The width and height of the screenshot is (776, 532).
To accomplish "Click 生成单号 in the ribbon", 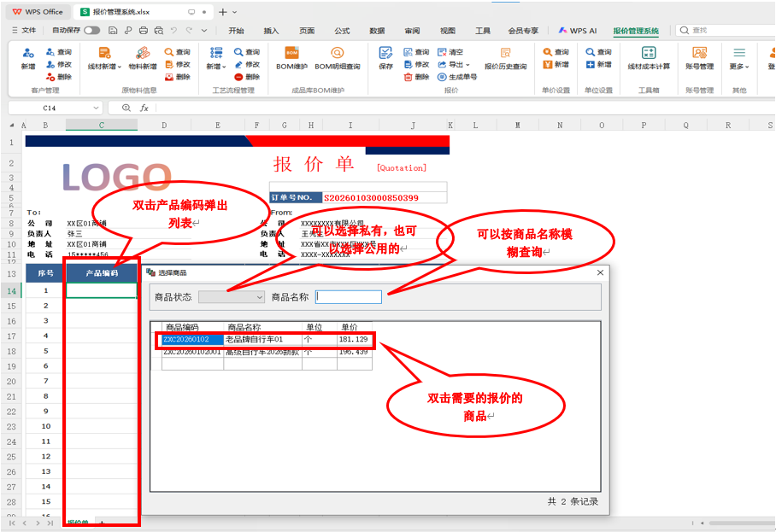I will 457,77.
